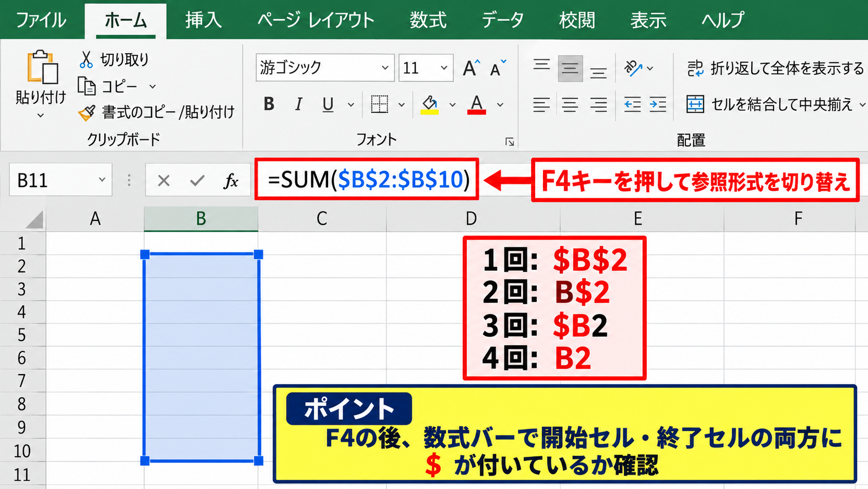Viewport: 868px width, 489px height.
Task: Apply yellow fill color bucket
Action: click(430, 104)
